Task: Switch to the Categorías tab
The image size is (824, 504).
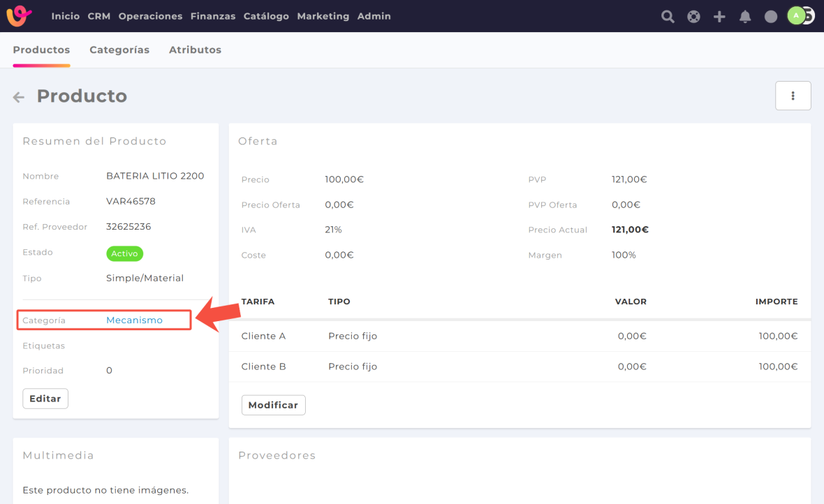Action: click(119, 50)
